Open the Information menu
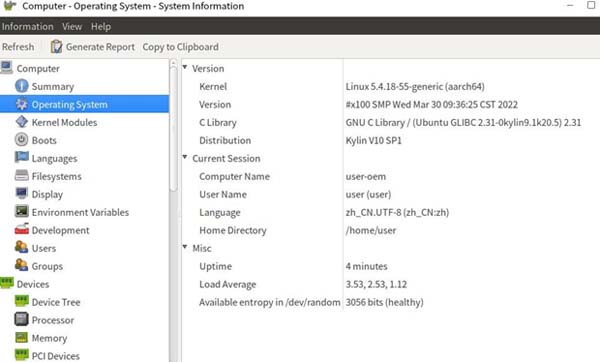Viewport: 600px width, 362px height. 28,26
